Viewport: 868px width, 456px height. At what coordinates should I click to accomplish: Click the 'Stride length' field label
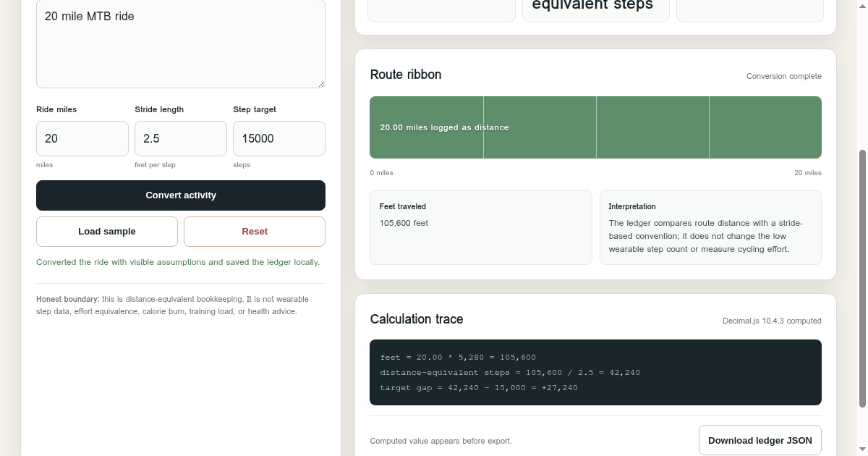coord(159,109)
